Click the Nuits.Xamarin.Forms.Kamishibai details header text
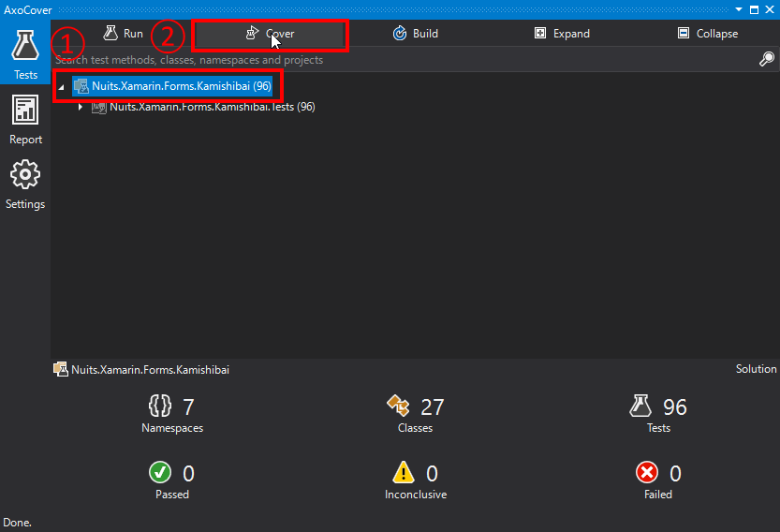The image size is (780, 532). (x=150, y=370)
